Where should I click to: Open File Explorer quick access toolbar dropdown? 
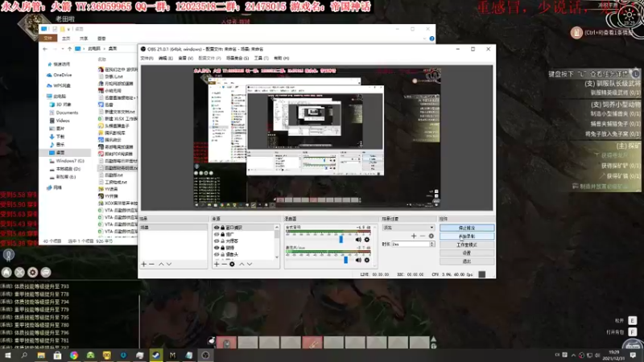coord(68,29)
